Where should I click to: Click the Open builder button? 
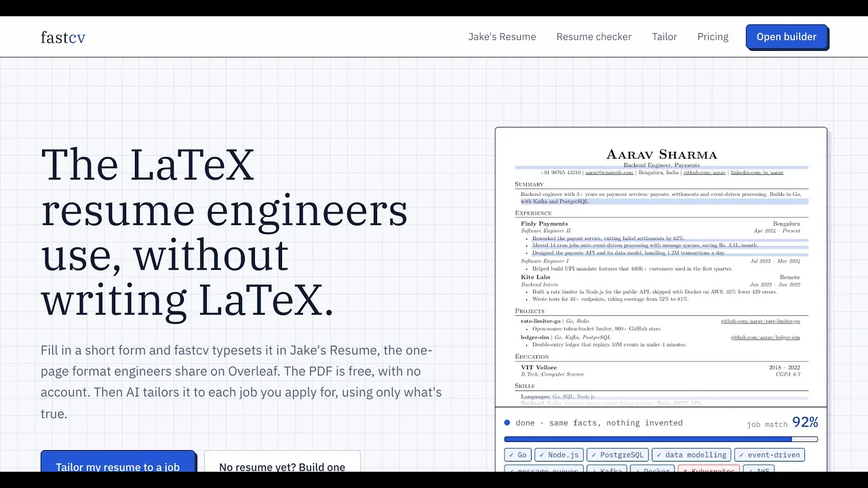tap(787, 37)
